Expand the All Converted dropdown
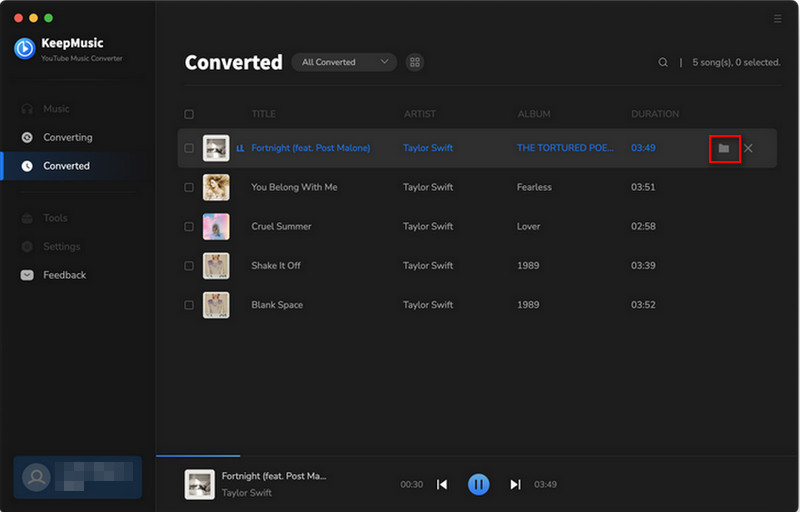 [x=344, y=62]
